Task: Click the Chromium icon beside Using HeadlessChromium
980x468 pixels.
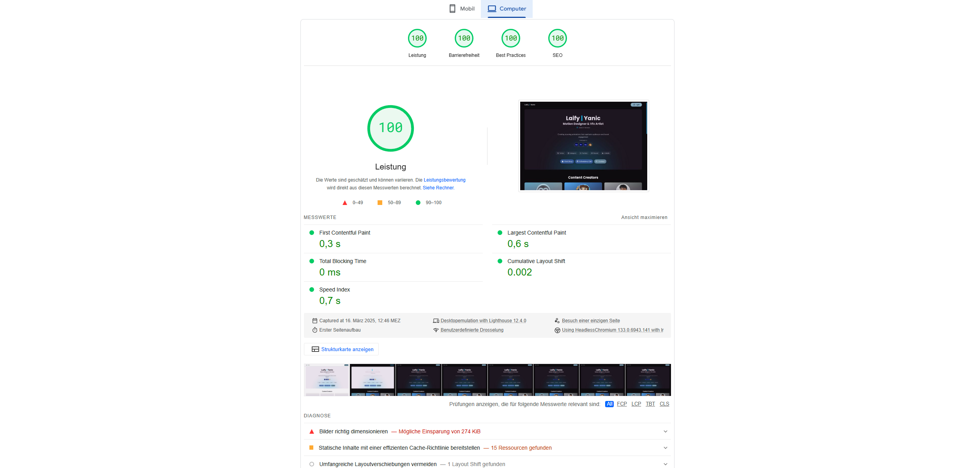Action: click(x=557, y=330)
